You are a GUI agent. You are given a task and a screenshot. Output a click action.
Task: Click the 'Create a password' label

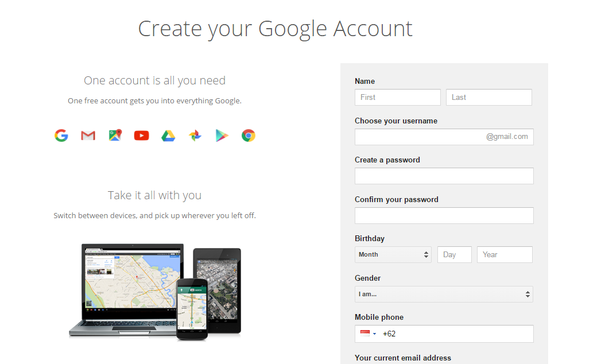tap(387, 160)
